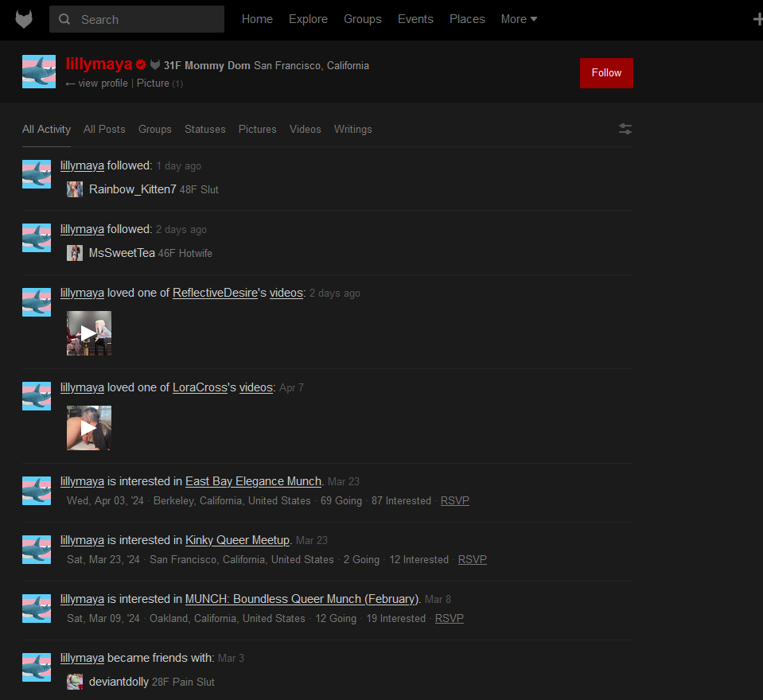Viewport: 763px width, 700px height.
Task: Play ReflectiveDesire's video thumbnail
Action: (89, 333)
